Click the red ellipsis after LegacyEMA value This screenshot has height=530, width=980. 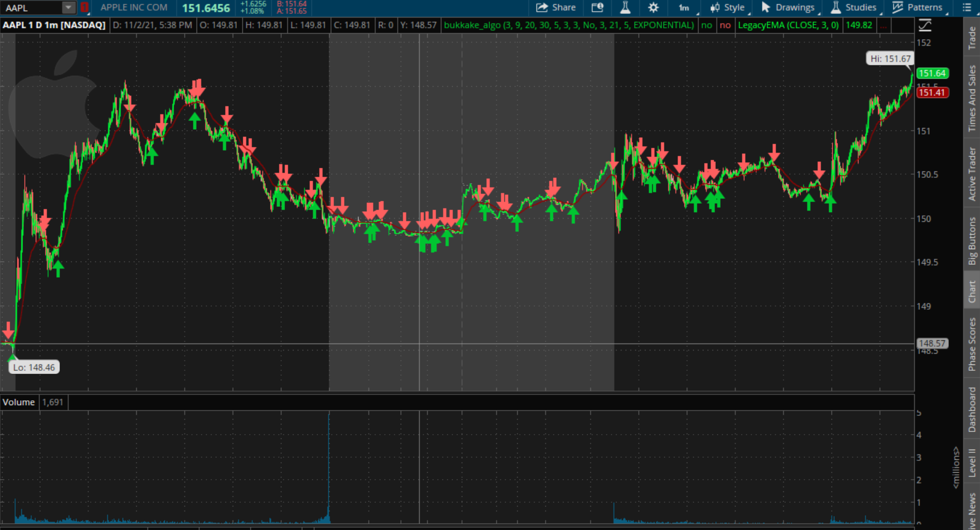tap(884, 25)
